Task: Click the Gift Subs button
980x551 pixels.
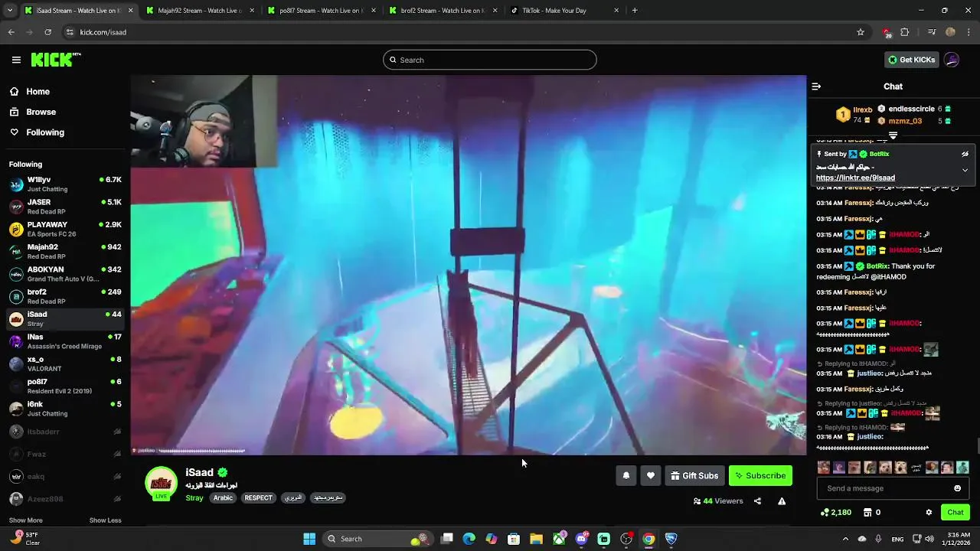Action: tap(694, 475)
